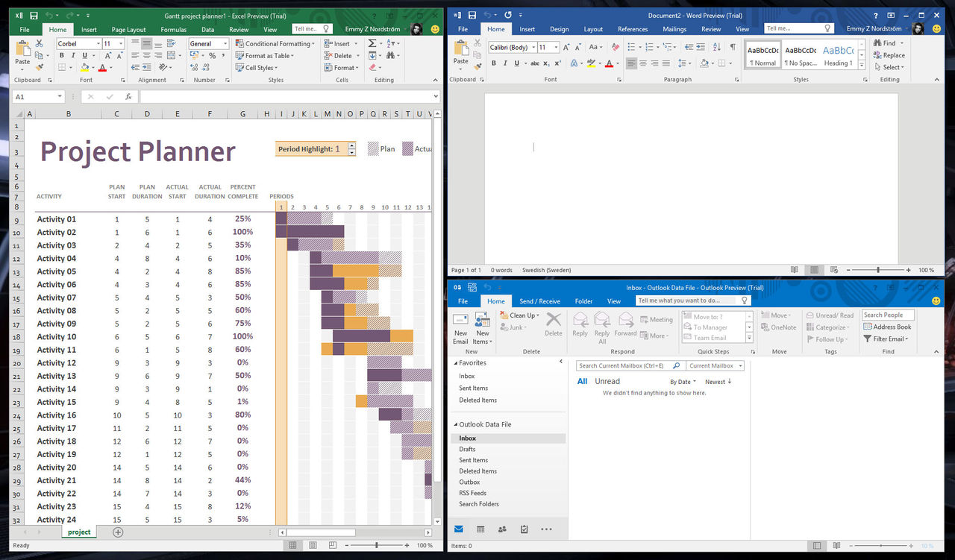This screenshot has width=955, height=560.
Task: Click the Insert Function fx icon
Action: coord(128,97)
